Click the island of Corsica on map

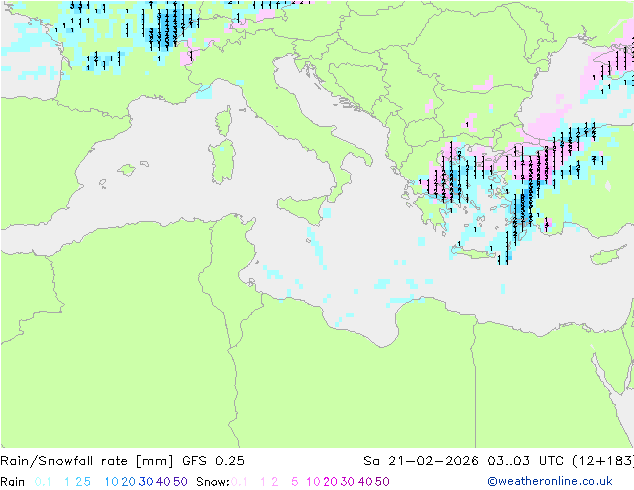pos(224,121)
